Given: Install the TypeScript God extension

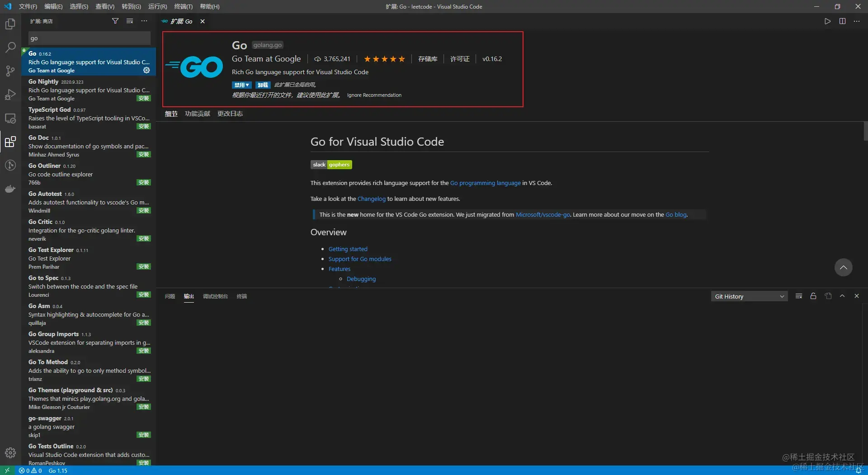Looking at the screenshot, I should pos(144,127).
